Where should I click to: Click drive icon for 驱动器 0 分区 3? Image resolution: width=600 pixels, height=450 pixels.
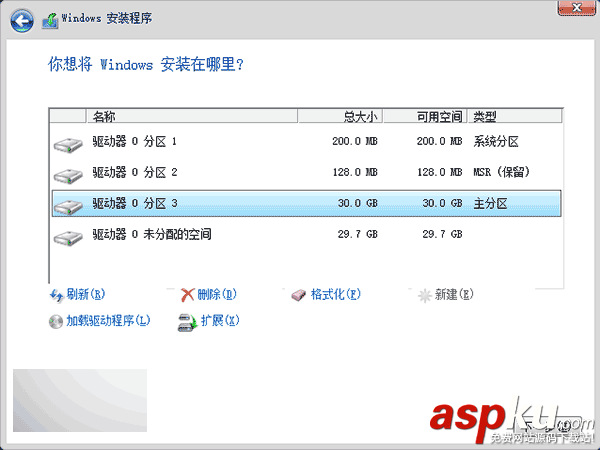[x=68, y=207]
